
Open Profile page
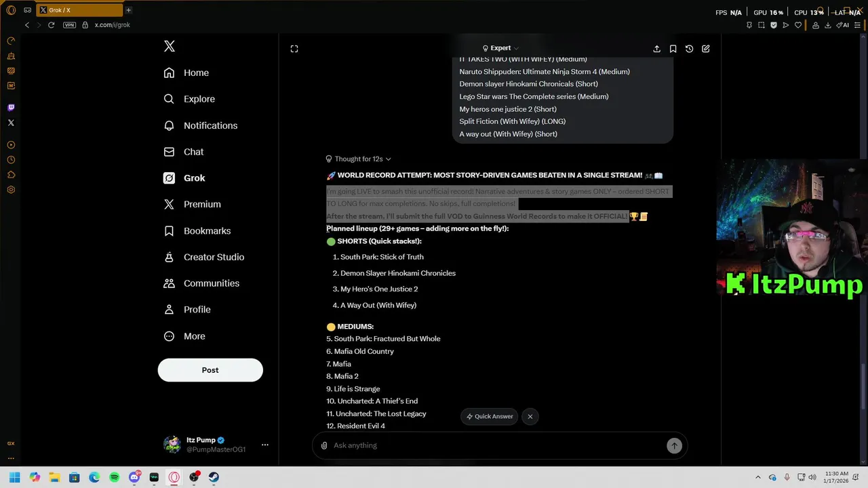click(187, 309)
